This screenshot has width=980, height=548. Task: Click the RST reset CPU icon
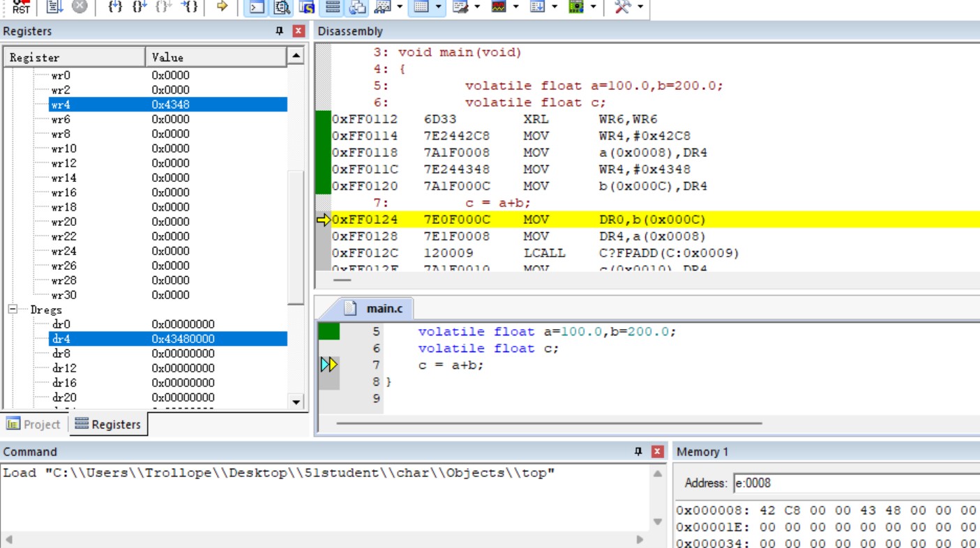pos(21,7)
